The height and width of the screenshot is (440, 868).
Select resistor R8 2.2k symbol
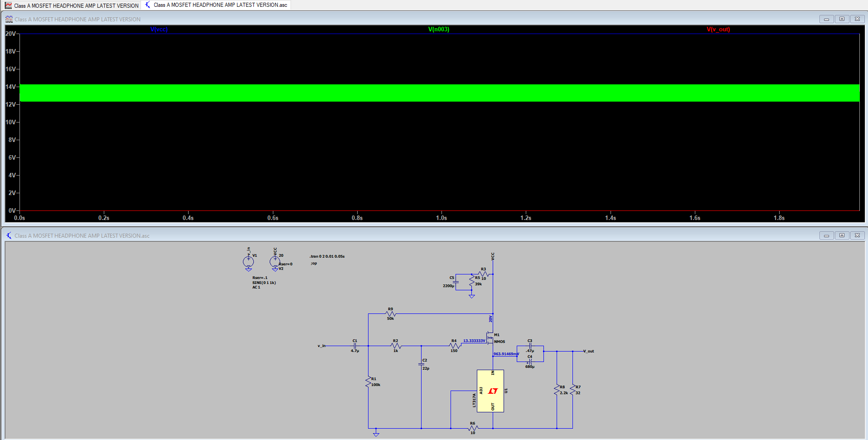[x=557, y=390]
